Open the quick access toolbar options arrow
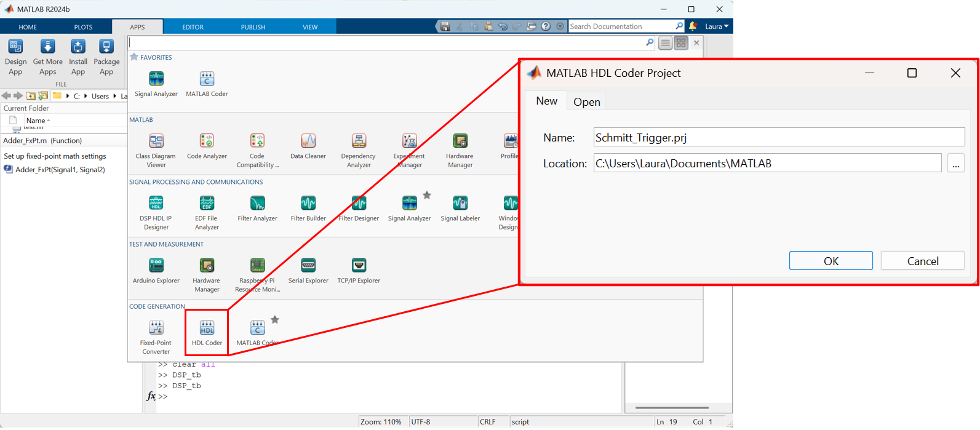This screenshot has height=430, width=980. tap(560, 26)
